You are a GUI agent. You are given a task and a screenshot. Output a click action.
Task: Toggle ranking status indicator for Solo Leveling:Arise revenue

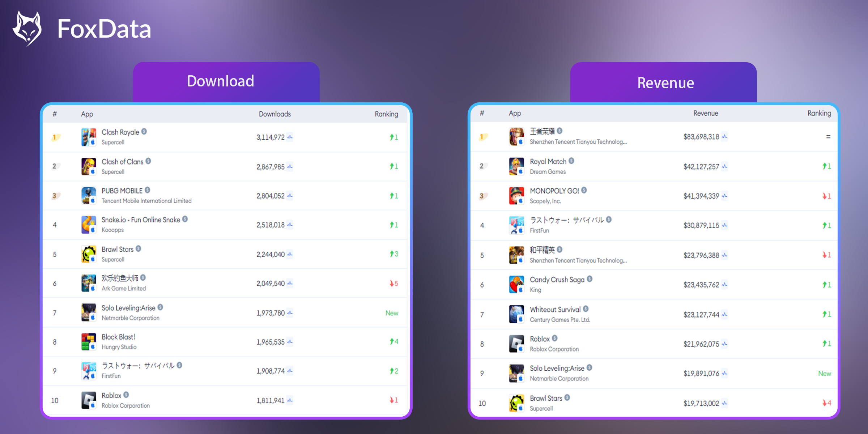825,371
